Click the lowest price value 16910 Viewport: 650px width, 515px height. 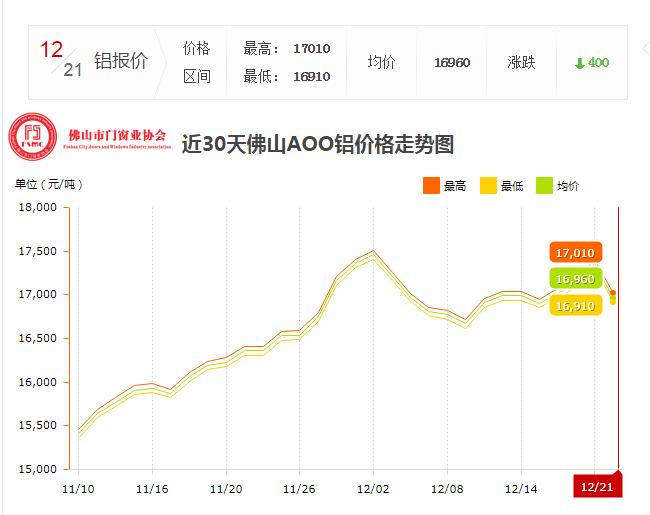(x=312, y=76)
